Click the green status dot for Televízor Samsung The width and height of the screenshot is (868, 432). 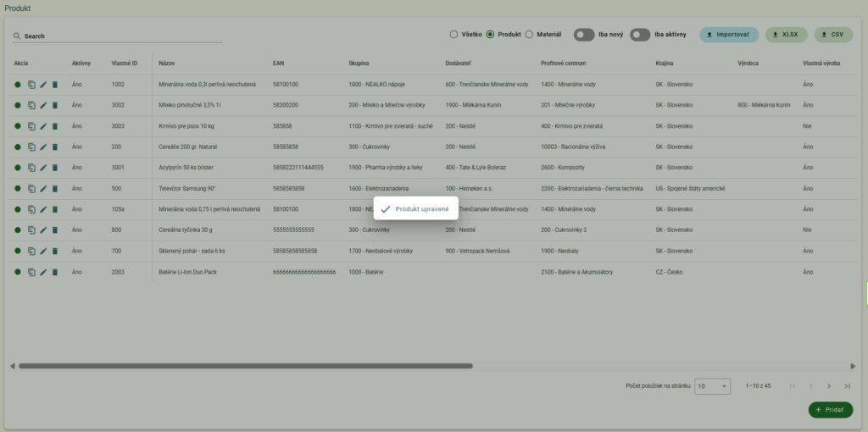(18, 188)
